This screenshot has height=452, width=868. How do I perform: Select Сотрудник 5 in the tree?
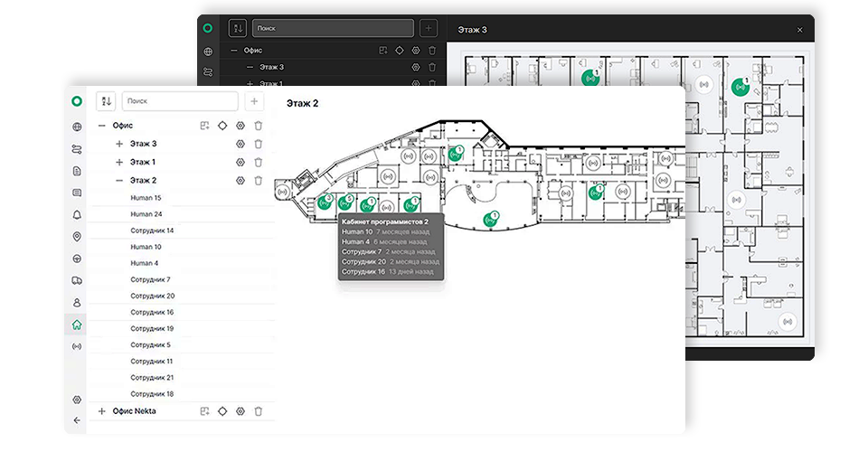click(x=151, y=344)
